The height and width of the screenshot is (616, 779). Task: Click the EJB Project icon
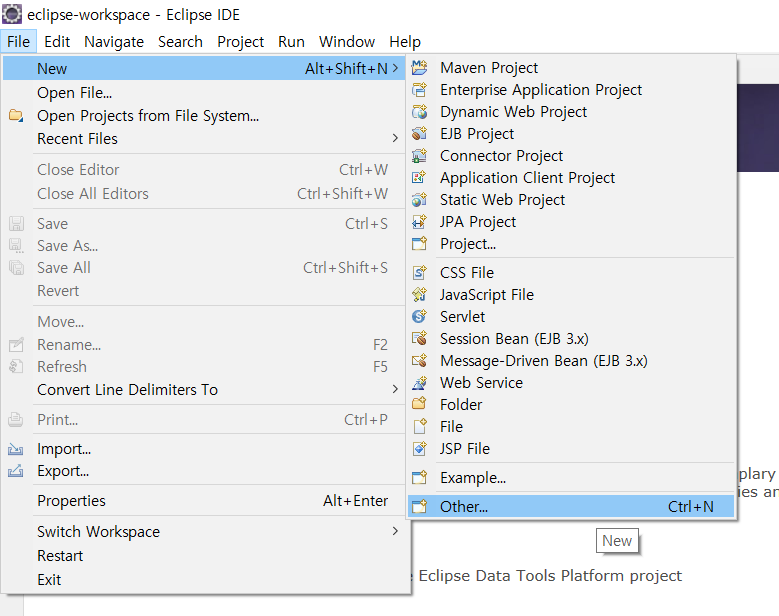[x=419, y=134]
